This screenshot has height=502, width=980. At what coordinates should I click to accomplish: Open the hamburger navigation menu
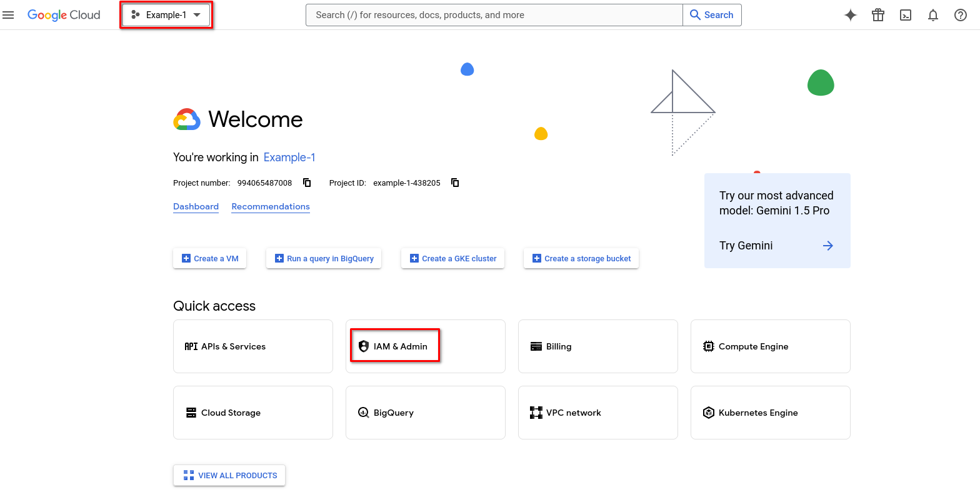[x=8, y=15]
